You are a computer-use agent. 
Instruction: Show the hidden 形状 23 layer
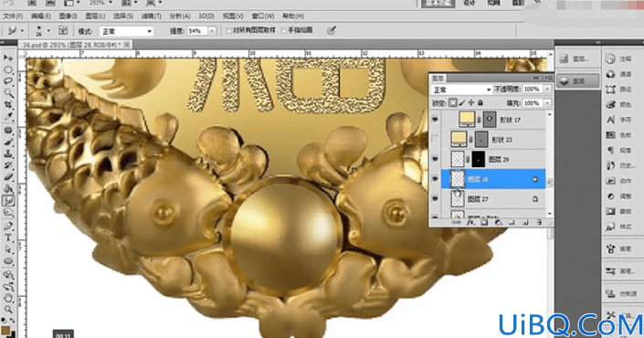tap(435, 139)
